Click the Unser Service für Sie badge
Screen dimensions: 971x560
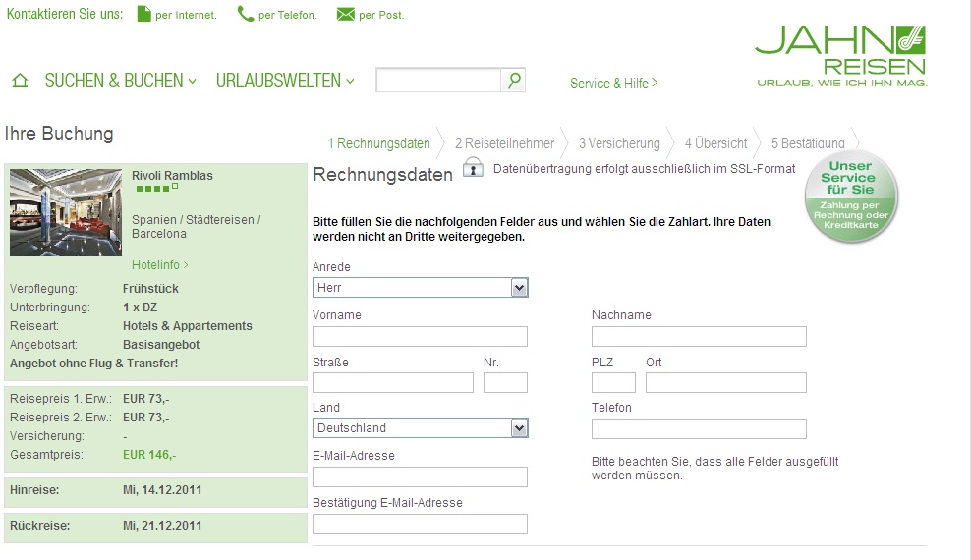pos(851,196)
